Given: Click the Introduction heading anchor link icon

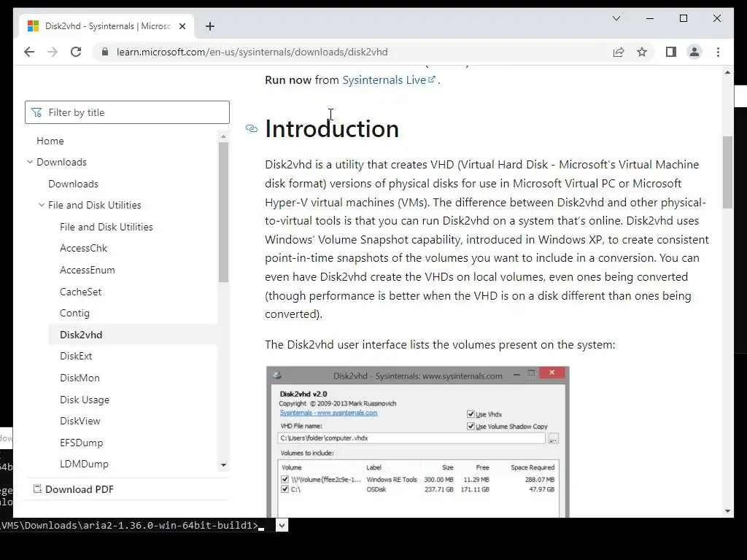Looking at the screenshot, I should 252,128.
